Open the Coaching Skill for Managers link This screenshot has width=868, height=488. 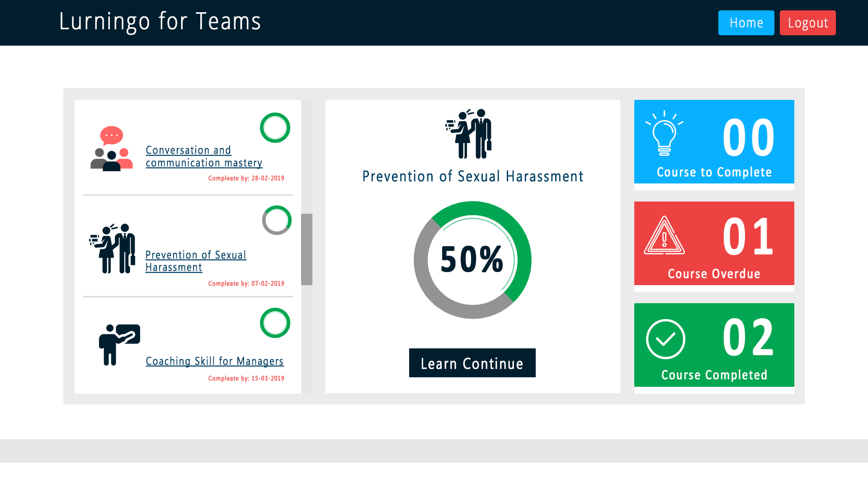click(x=214, y=361)
